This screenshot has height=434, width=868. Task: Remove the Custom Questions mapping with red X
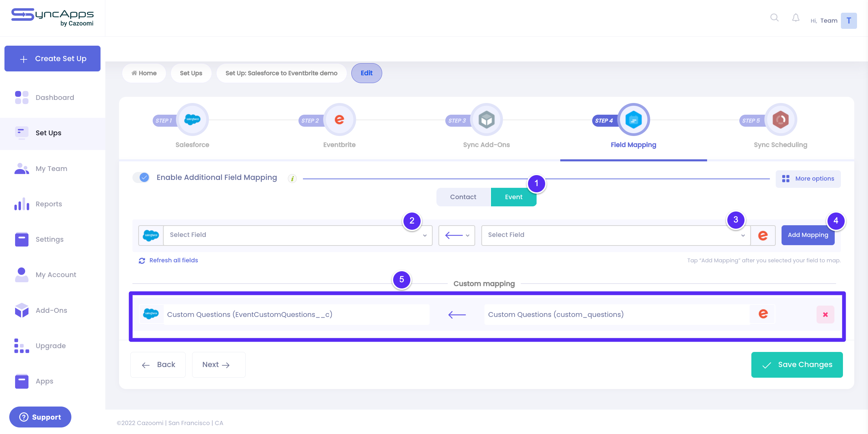[825, 315]
